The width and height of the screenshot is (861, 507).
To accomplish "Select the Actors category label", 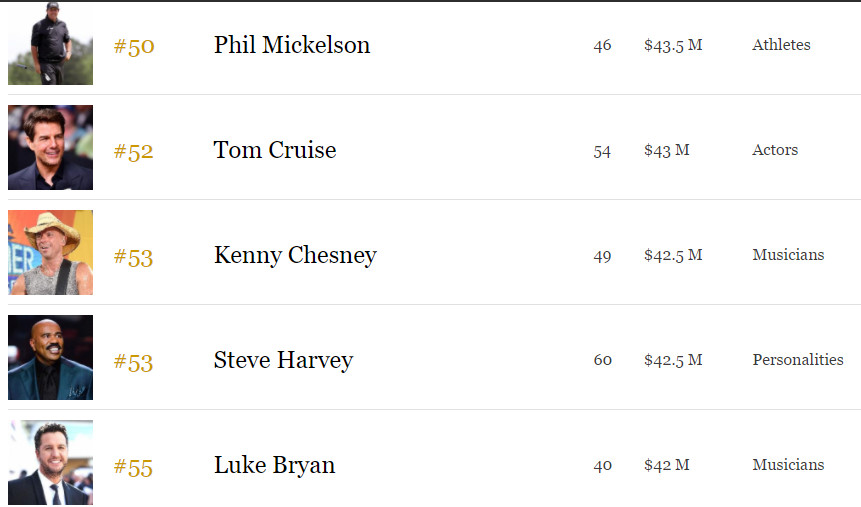I will point(775,149).
